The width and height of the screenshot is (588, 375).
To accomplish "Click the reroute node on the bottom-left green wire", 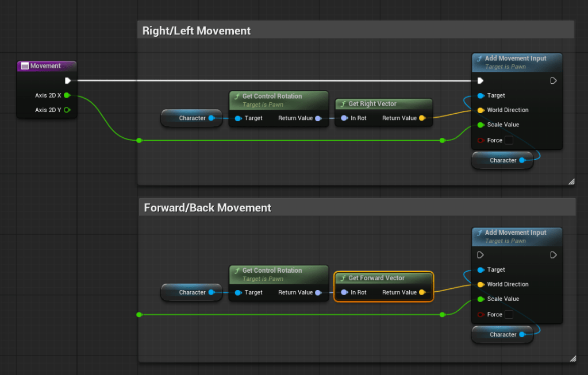I will click(x=139, y=315).
